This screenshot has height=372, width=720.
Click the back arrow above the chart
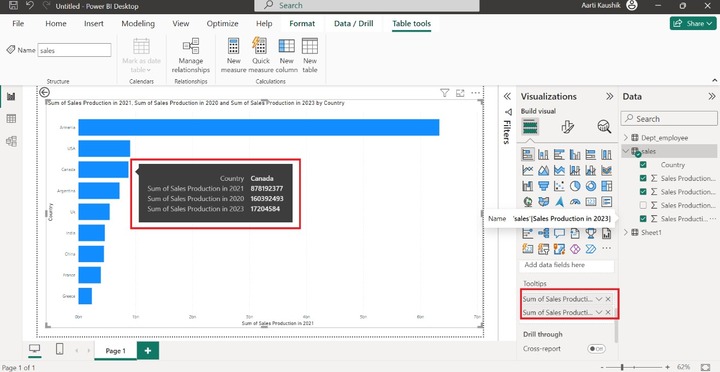pyautogui.click(x=44, y=92)
